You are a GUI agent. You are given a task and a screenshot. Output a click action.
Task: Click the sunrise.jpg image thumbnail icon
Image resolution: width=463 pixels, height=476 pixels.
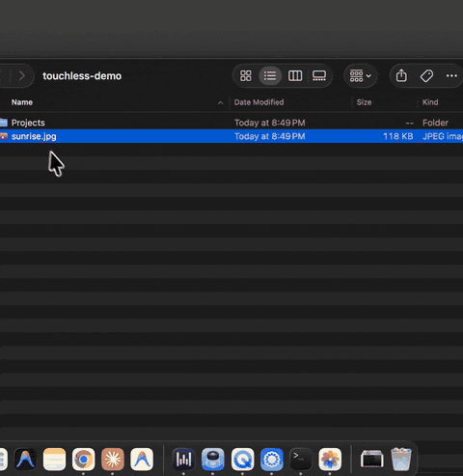pos(4,136)
